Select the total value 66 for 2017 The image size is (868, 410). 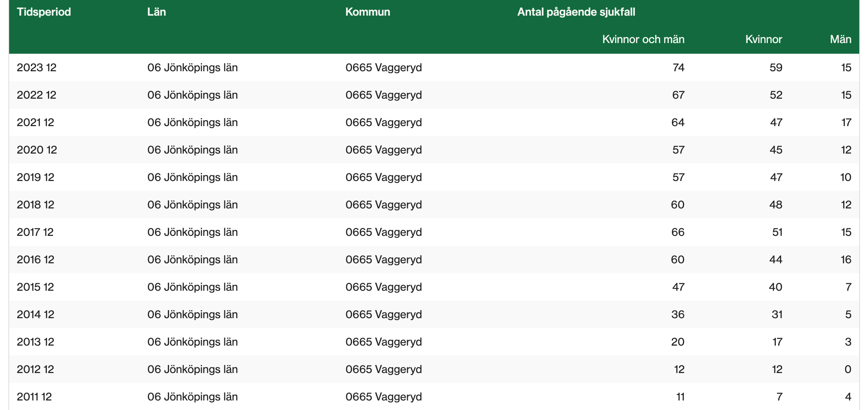(x=678, y=232)
